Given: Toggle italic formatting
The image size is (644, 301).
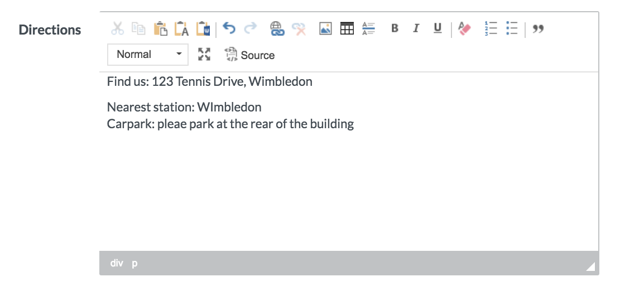Looking at the screenshot, I should [x=416, y=28].
